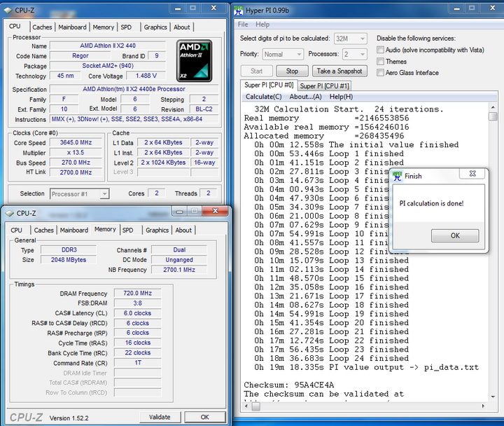Click the Core Voltage 1.488 V value
This screenshot has height=426, width=504.
(x=146, y=76)
